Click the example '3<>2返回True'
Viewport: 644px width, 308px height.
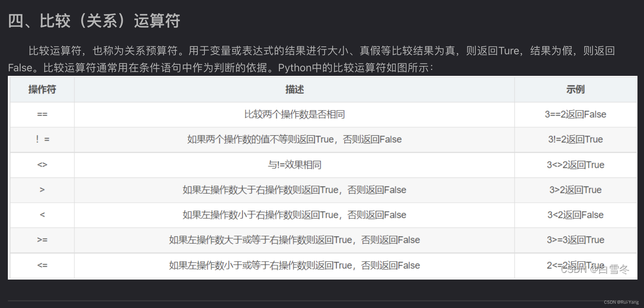(576, 165)
